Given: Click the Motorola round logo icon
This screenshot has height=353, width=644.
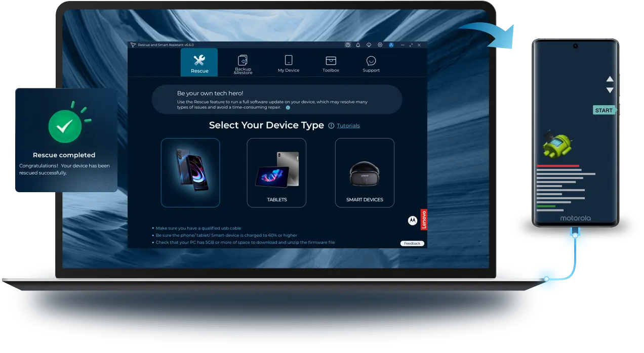Looking at the screenshot, I should click(413, 220).
